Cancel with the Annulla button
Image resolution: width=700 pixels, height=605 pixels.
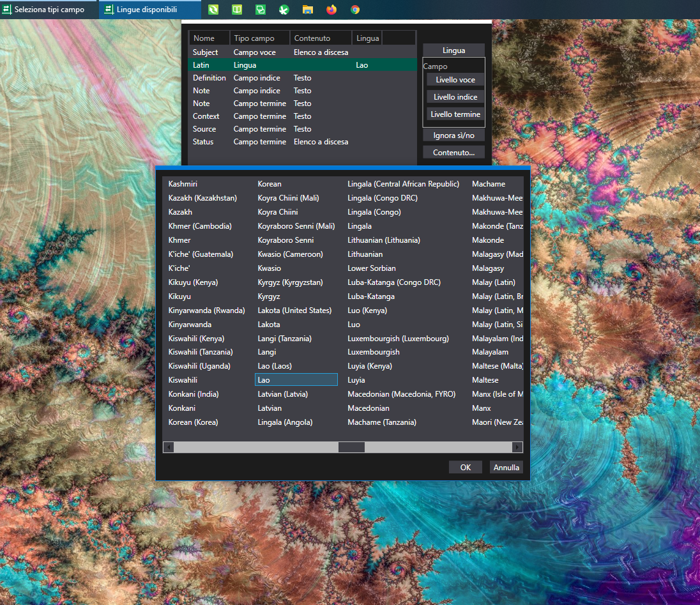tap(506, 467)
